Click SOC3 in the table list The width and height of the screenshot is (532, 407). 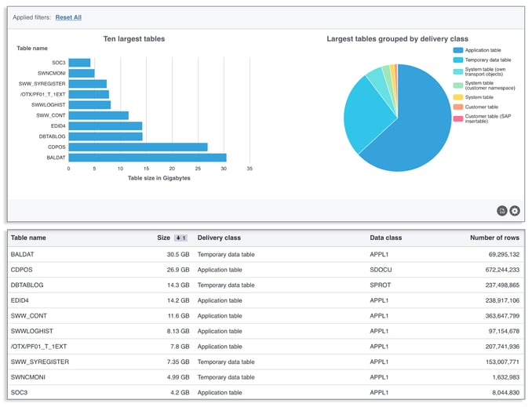[19, 393]
